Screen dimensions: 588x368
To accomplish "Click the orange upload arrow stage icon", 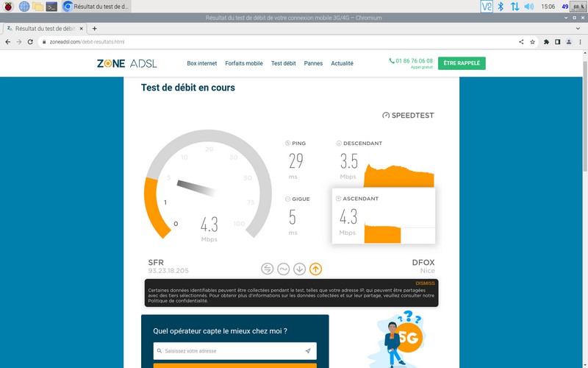I will pyautogui.click(x=316, y=269).
